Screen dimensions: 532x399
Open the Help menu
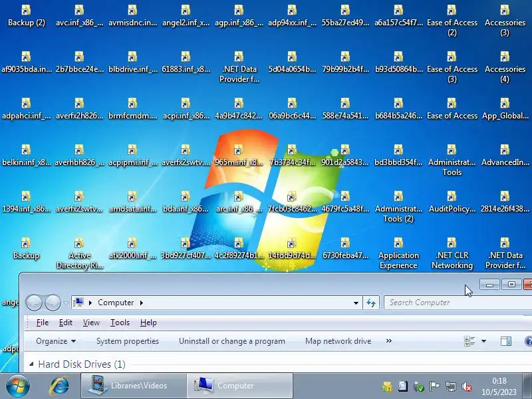click(x=148, y=323)
